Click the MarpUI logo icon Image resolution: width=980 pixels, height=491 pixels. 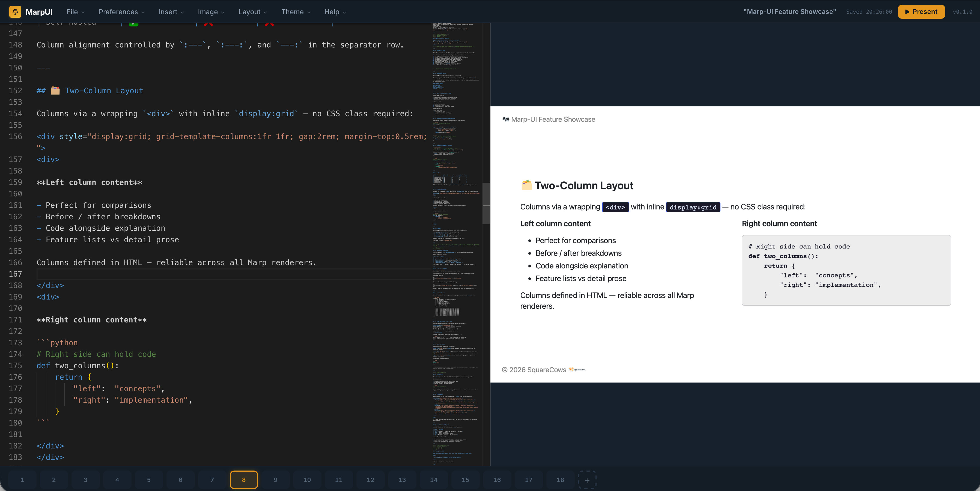[15, 12]
